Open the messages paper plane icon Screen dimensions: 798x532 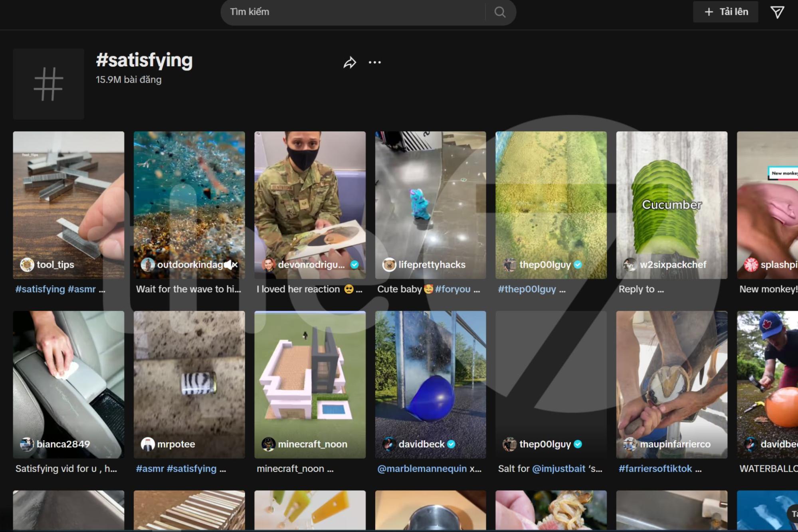(x=777, y=12)
